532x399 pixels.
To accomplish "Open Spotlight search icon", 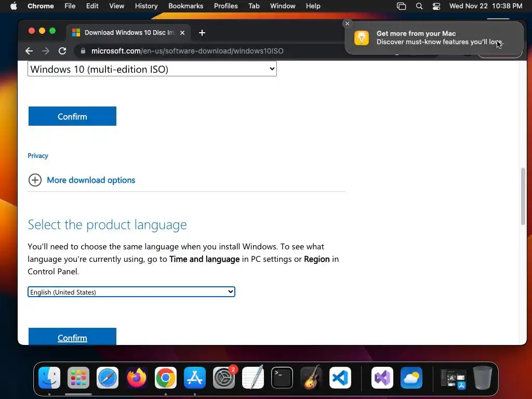I will (419, 6).
